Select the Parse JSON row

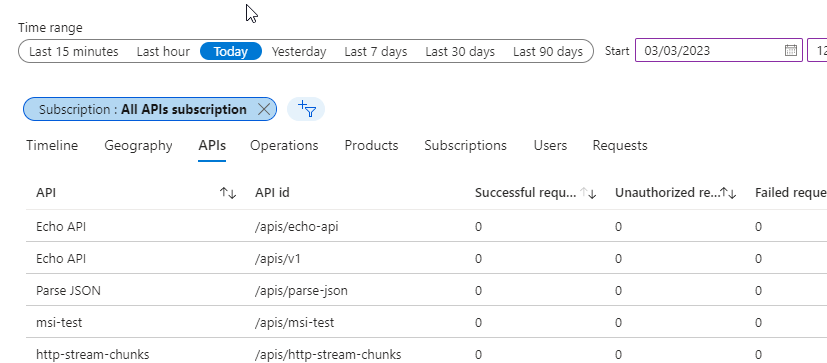click(426, 291)
